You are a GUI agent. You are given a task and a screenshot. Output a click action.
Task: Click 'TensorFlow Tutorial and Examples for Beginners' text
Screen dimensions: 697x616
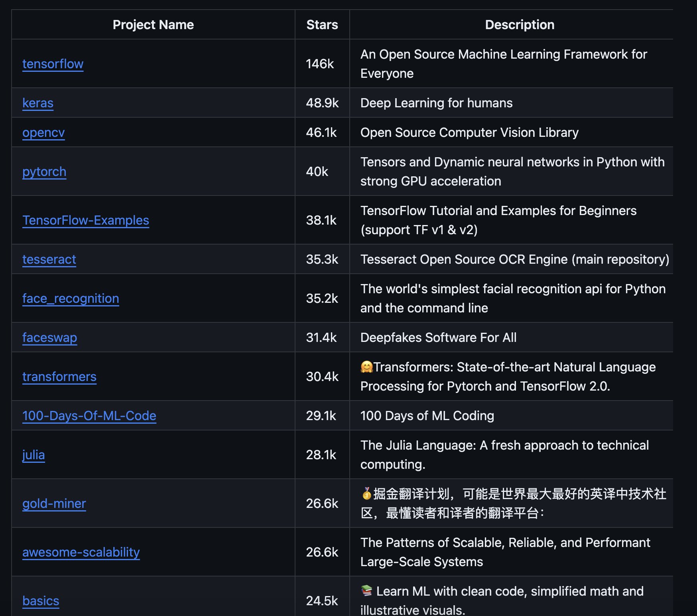coord(498,220)
